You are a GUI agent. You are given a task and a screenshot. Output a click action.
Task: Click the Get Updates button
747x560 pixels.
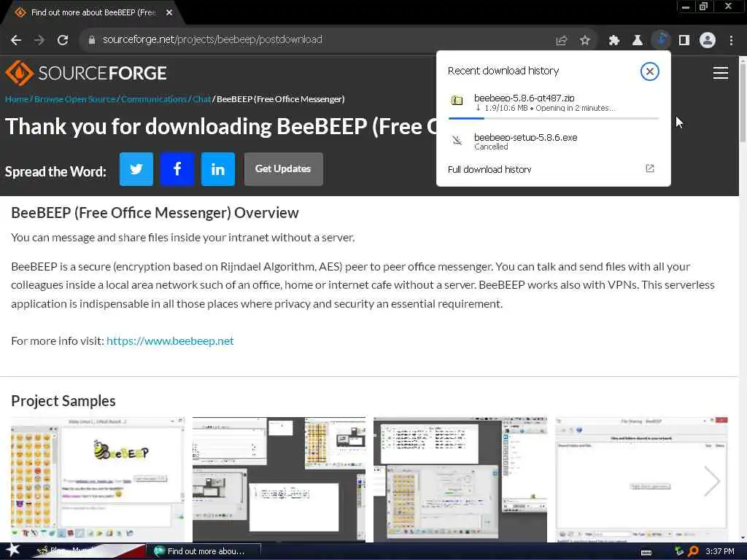click(284, 169)
